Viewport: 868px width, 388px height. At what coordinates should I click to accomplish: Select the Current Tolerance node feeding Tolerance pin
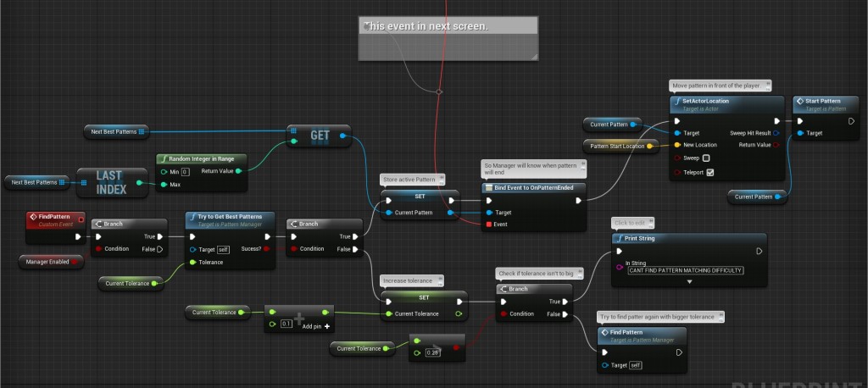click(x=131, y=284)
